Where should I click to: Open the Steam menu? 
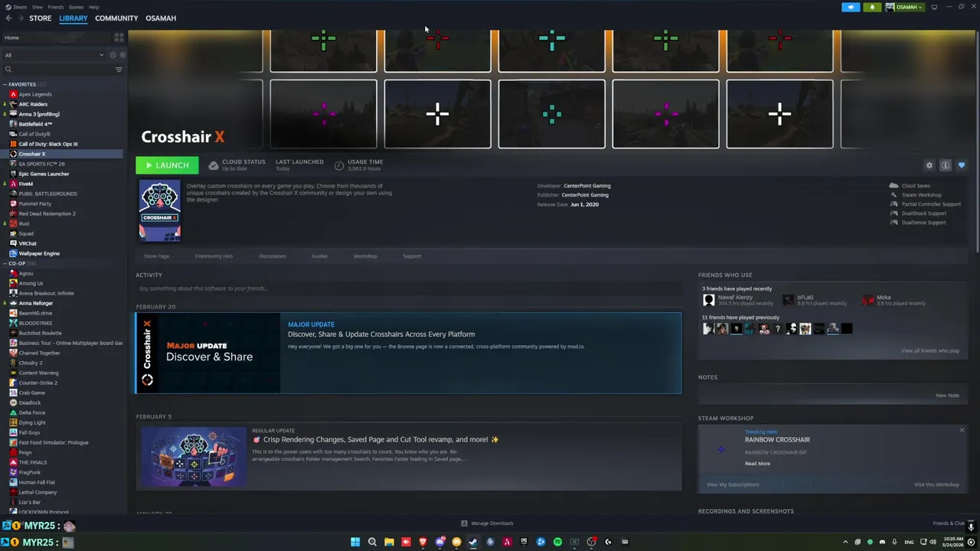[x=20, y=7]
